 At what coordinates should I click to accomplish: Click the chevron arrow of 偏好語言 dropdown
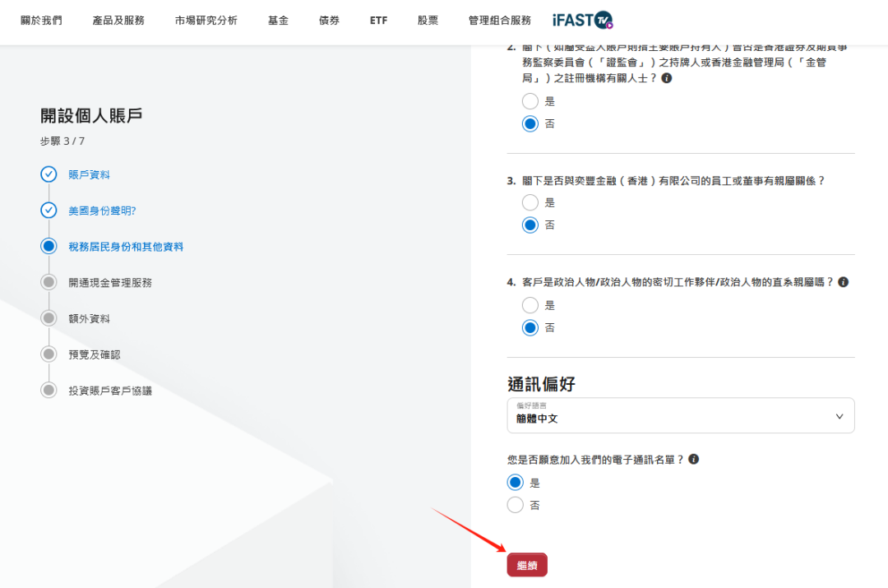[x=839, y=416]
